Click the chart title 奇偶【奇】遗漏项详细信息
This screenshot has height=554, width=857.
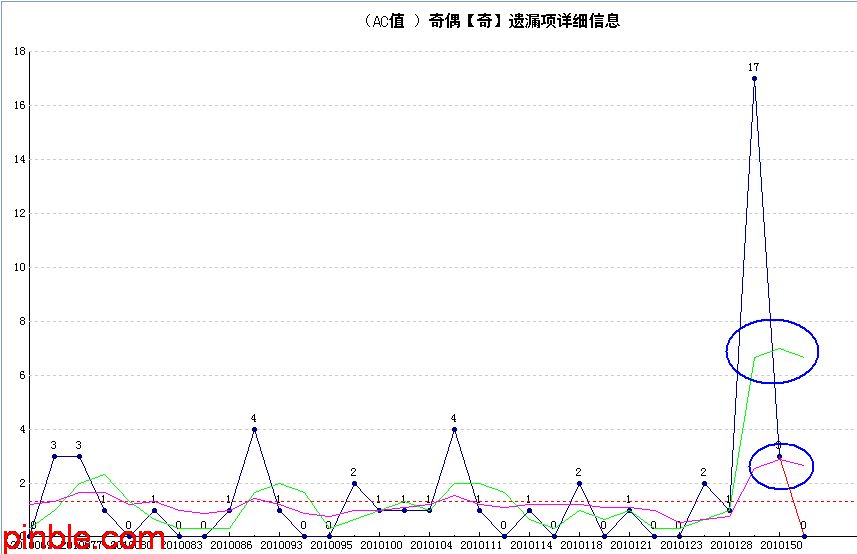click(524, 21)
